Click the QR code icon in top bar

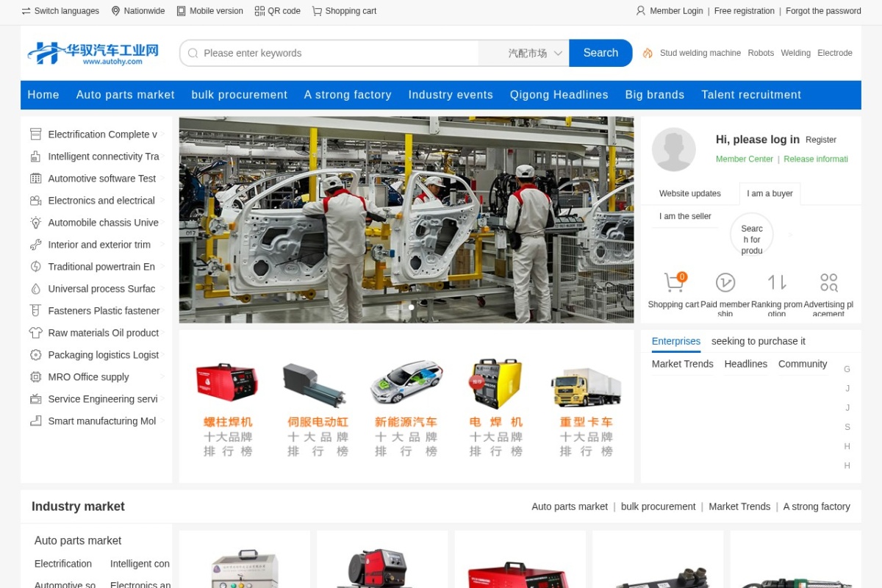coord(259,11)
